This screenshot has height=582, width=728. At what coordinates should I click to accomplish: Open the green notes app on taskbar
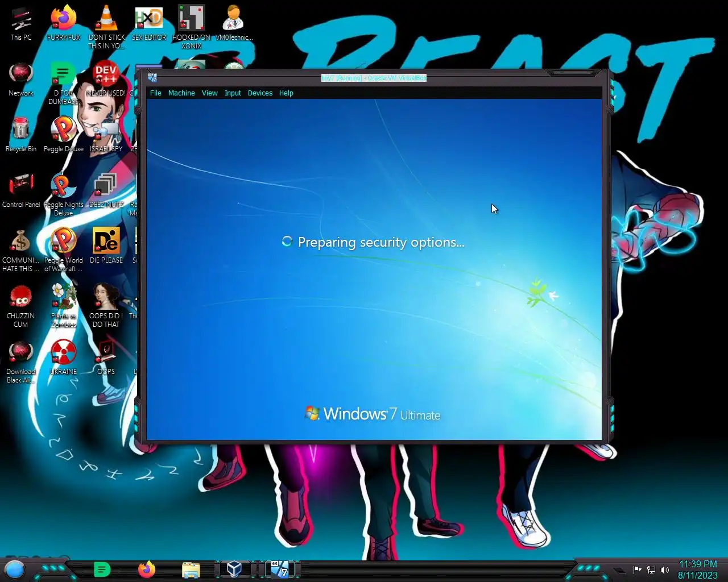tap(102, 569)
